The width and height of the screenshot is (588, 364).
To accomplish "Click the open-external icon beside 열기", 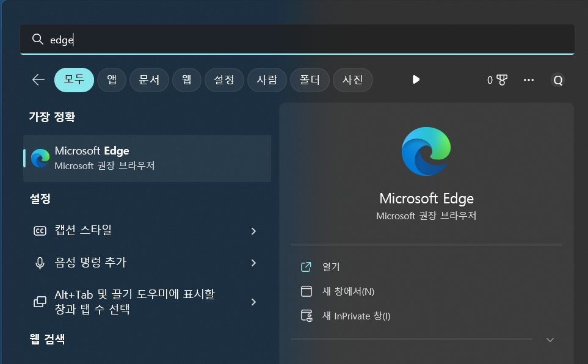I will [306, 267].
